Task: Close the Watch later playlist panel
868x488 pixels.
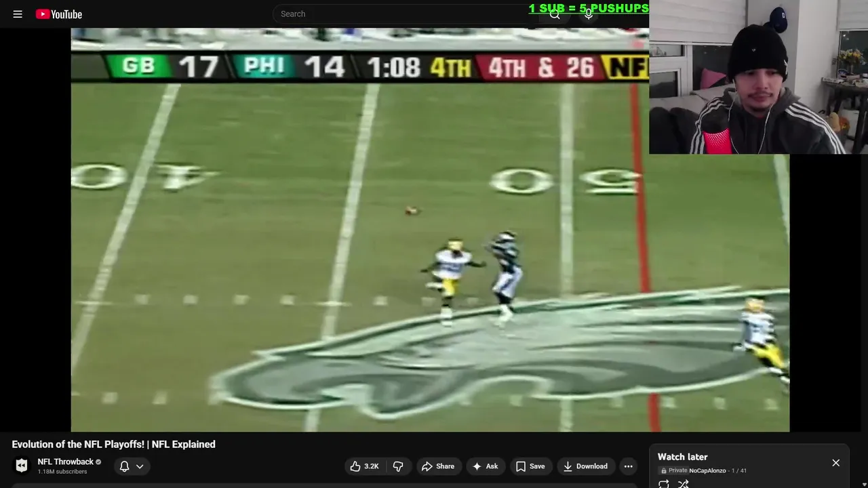Action: 835,463
